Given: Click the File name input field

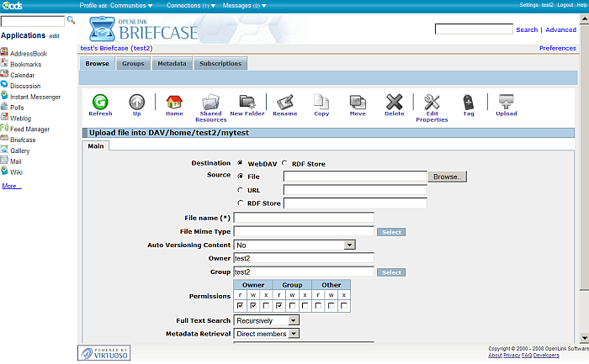Looking at the screenshot, I should point(304,218).
